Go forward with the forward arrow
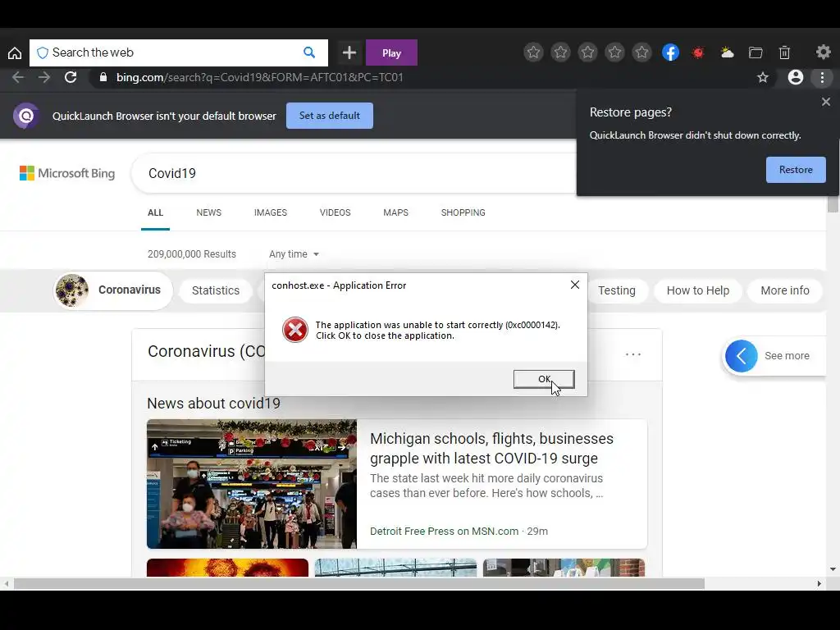Viewport: 840px width, 630px height. 44,77
